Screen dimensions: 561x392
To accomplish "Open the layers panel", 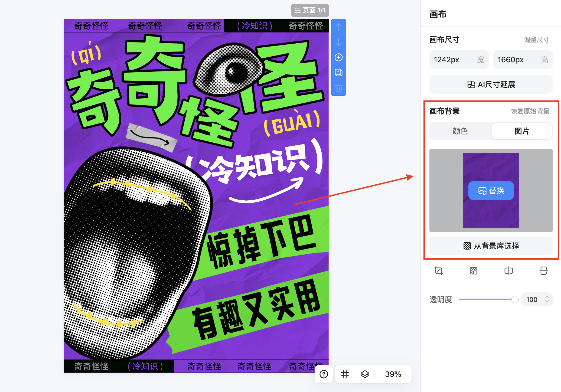I will tap(365, 374).
